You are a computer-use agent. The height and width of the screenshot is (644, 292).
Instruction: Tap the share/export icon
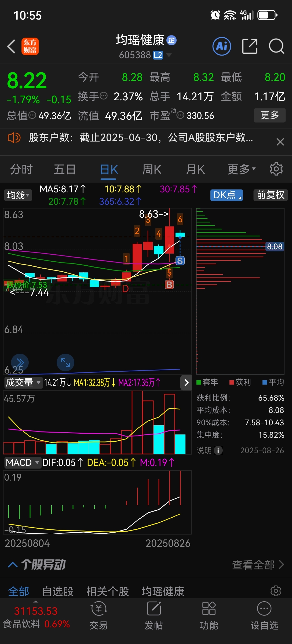(250, 46)
